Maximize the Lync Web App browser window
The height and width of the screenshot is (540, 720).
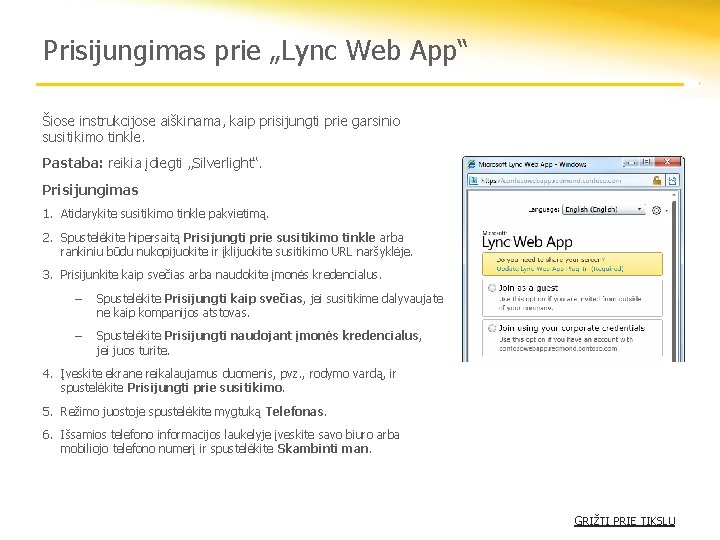(x=647, y=162)
